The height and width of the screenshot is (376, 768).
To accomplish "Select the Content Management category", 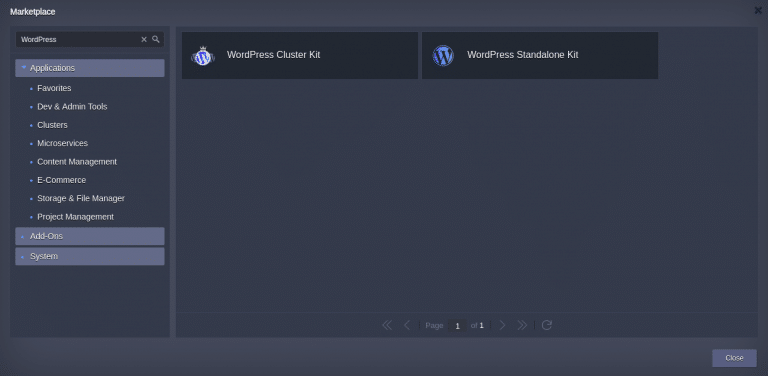I will (x=77, y=162).
